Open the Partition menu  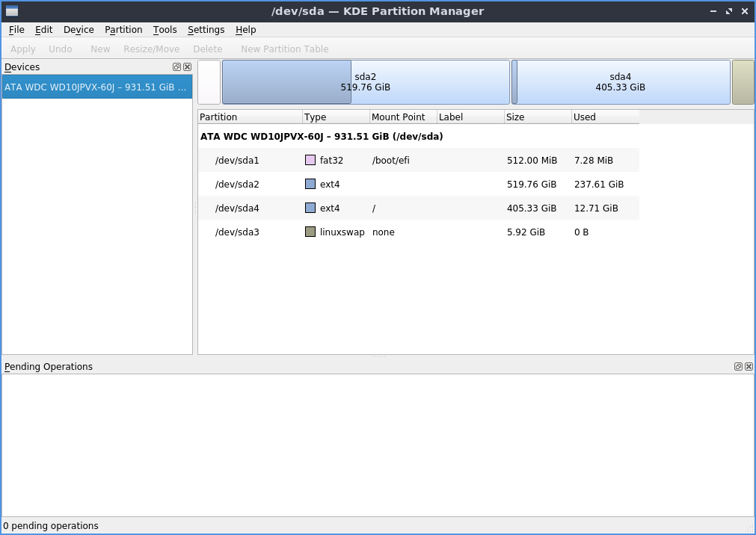[123, 30]
